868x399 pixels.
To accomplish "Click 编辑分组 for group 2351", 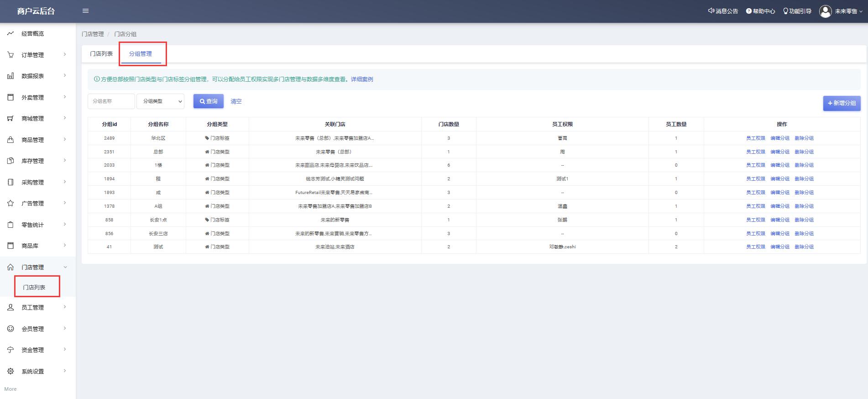I will [x=780, y=152].
